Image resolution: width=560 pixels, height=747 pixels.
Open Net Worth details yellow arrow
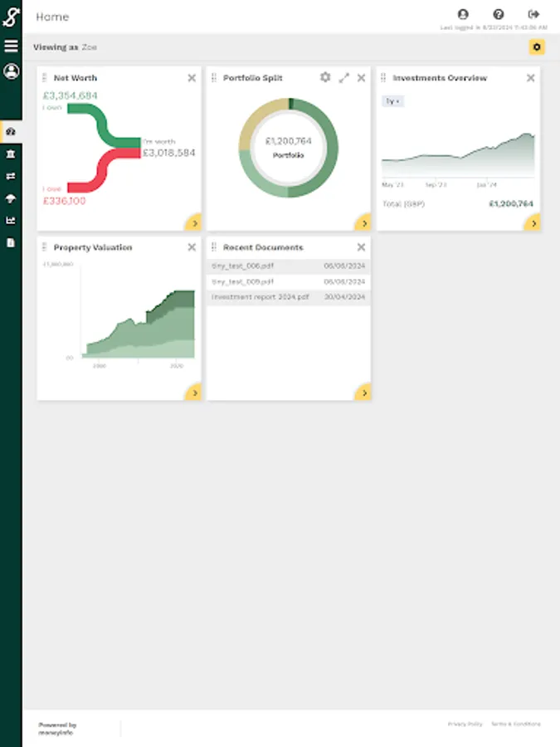(193, 222)
